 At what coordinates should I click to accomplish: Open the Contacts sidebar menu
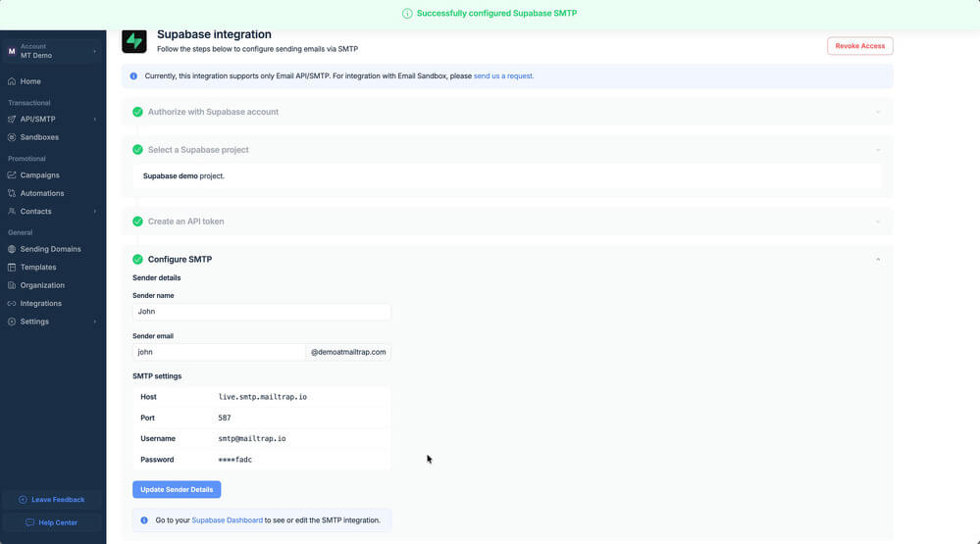53,212
